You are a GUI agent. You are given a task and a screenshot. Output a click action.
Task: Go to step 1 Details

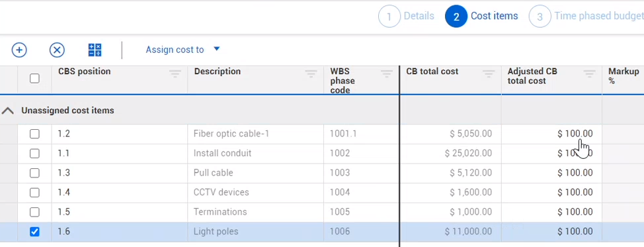pos(406,17)
